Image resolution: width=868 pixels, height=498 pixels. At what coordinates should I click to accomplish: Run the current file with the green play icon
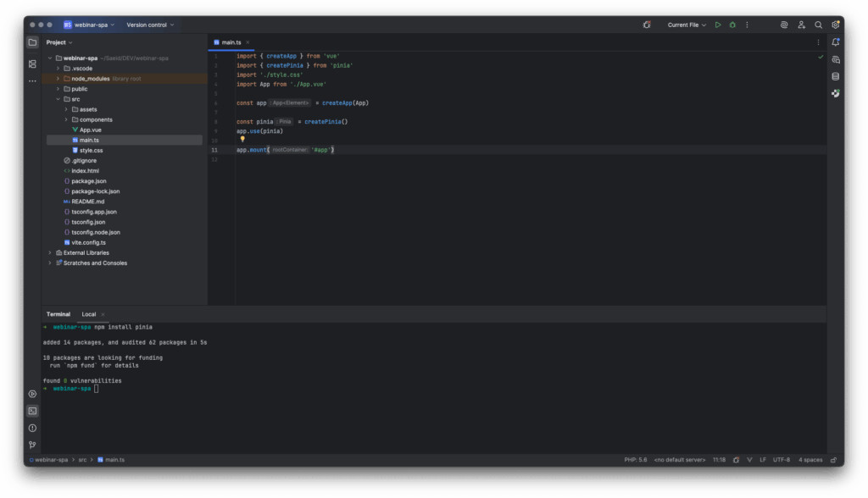coord(718,25)
